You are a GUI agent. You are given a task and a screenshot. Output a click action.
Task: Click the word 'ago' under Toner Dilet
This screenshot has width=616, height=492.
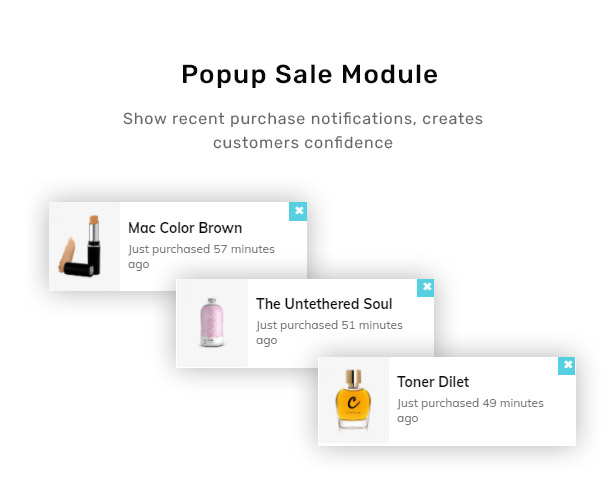coord(407,419)
